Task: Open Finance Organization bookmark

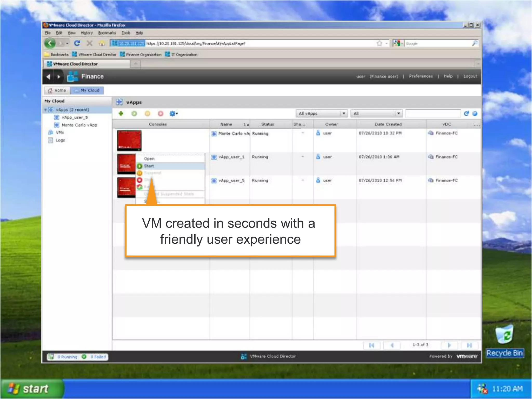Action: tap(141, 55)
